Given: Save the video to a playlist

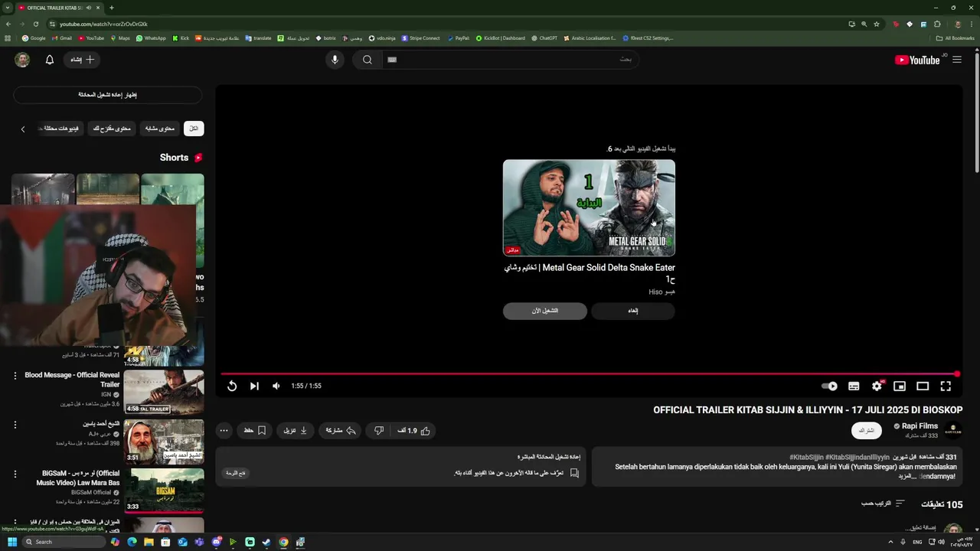Looking at the screenshot, I should 254,431.
